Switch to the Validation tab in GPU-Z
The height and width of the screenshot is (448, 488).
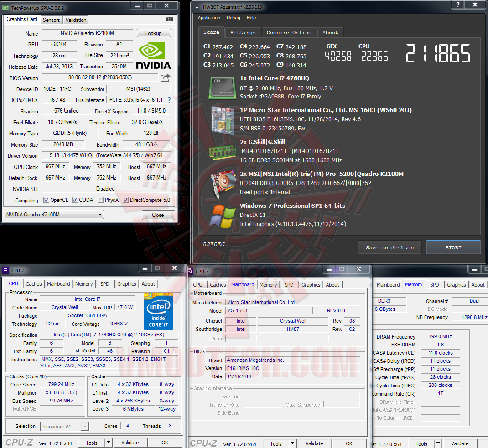[x=76, y=20]
